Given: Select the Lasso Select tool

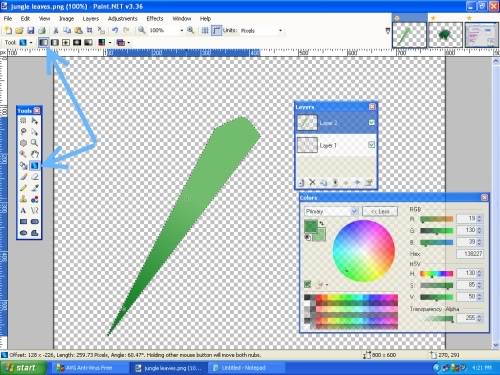Looking at the screenshot, I should 23,132.
